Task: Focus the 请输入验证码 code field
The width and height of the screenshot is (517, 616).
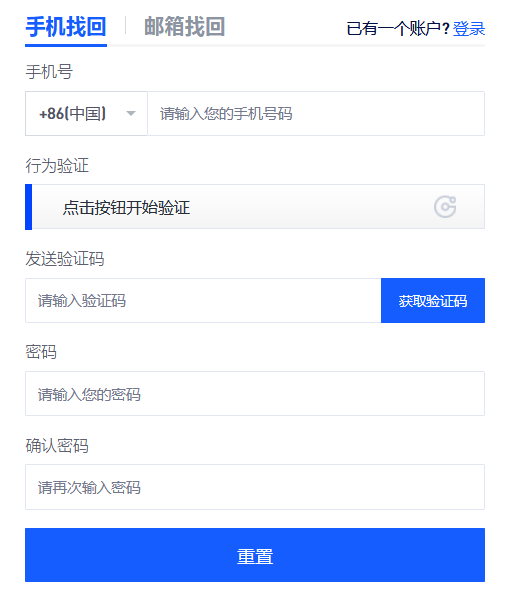Action: click(x=203, y=301)
